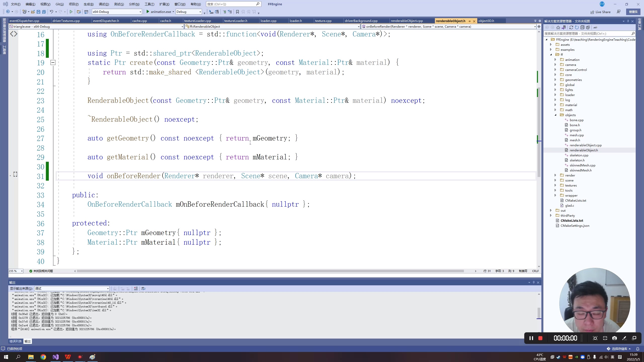The height and width of the screenshot is (362, 644).
Task: Click the editor's horizontal scrollbar
Action: 270,271
